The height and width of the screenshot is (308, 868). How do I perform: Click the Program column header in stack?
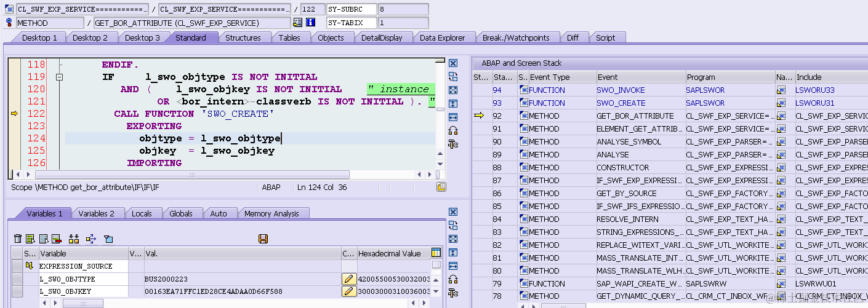pos(730,77)
